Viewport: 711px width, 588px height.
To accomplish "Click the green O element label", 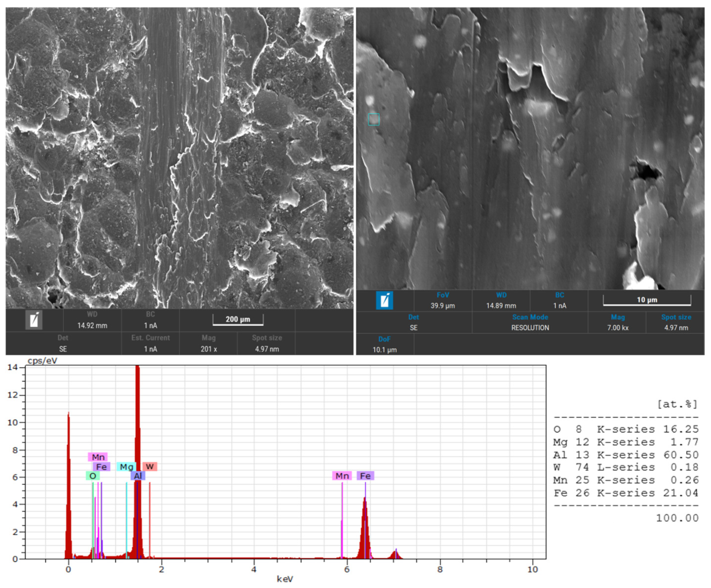I will click(x=92, y=476).
